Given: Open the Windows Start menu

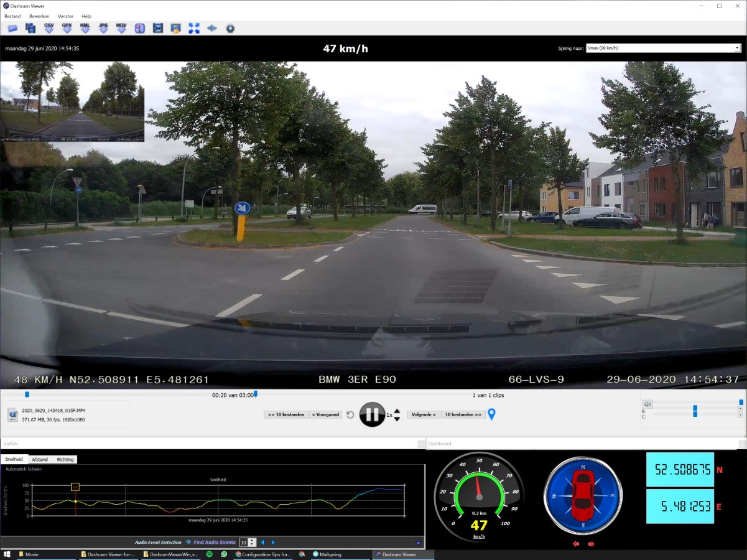Looking at the screenshot, I should click(x=7, y=554).
